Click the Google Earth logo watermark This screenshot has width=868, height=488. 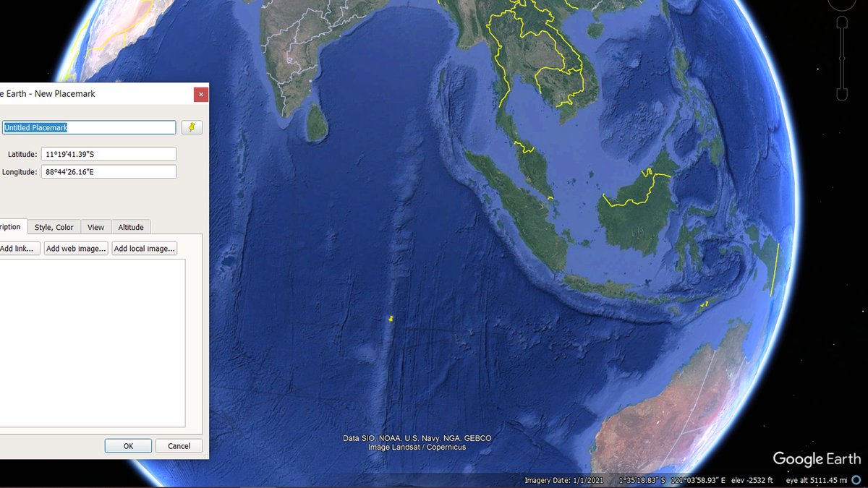pos(817,459)
